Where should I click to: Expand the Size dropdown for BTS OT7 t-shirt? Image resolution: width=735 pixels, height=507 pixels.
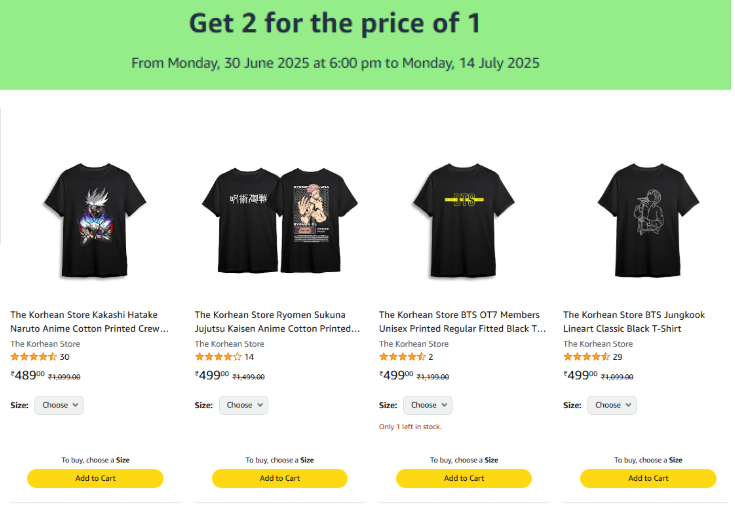427,405
